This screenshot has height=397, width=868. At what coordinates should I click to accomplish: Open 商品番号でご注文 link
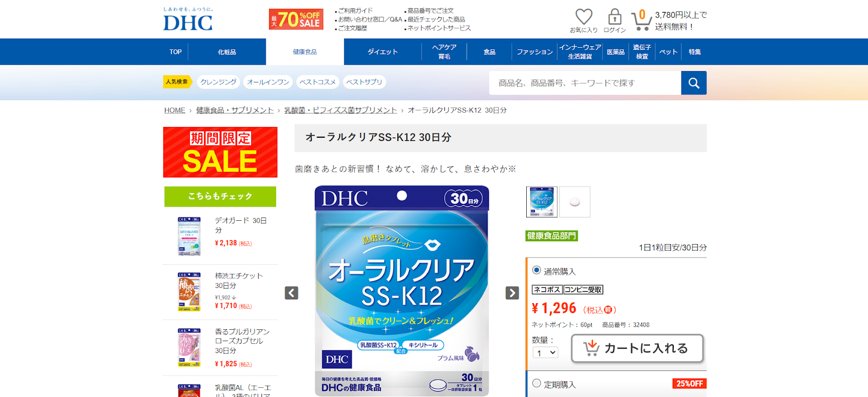click(x=430, y=11)
